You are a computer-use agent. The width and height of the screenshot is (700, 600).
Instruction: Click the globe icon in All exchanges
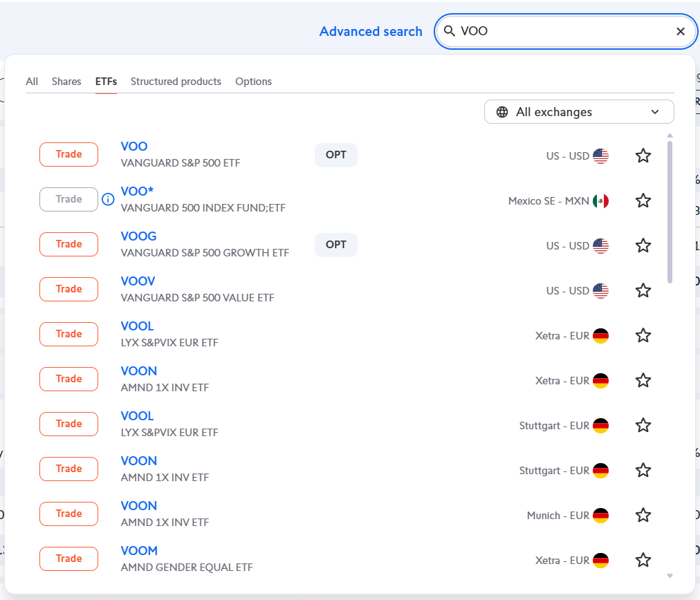[x=502, y=112]
